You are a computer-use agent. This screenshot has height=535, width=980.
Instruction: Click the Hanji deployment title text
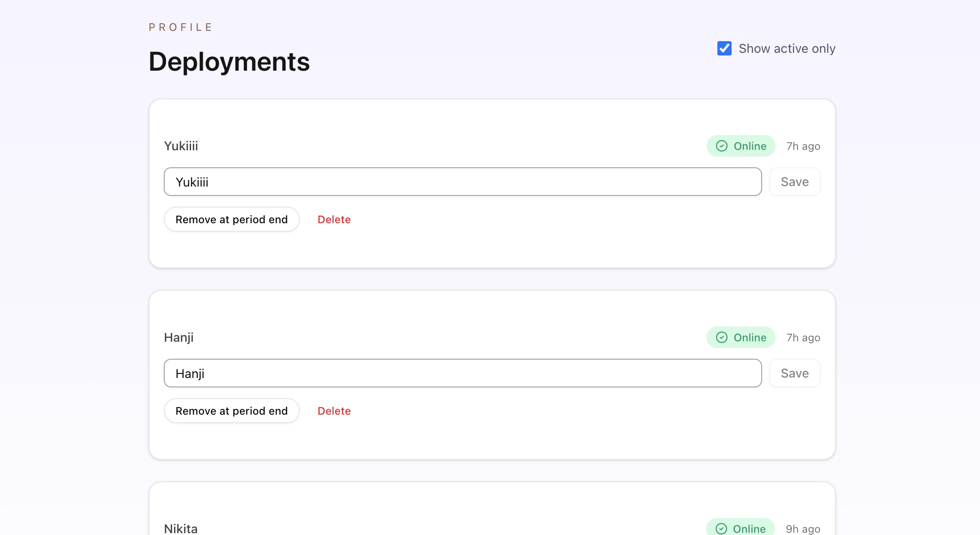(x=179, y=337)
